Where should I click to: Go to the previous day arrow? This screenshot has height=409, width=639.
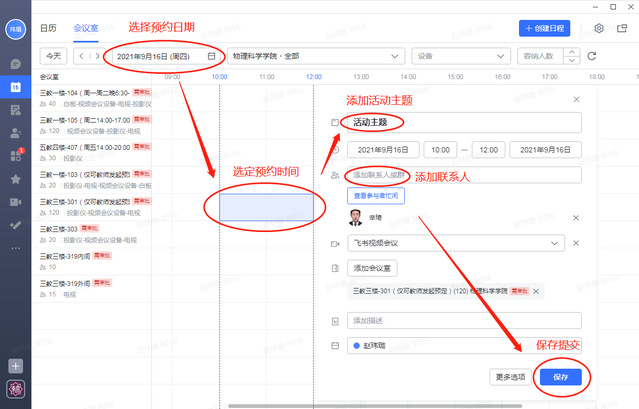click(x=82, y=56)
